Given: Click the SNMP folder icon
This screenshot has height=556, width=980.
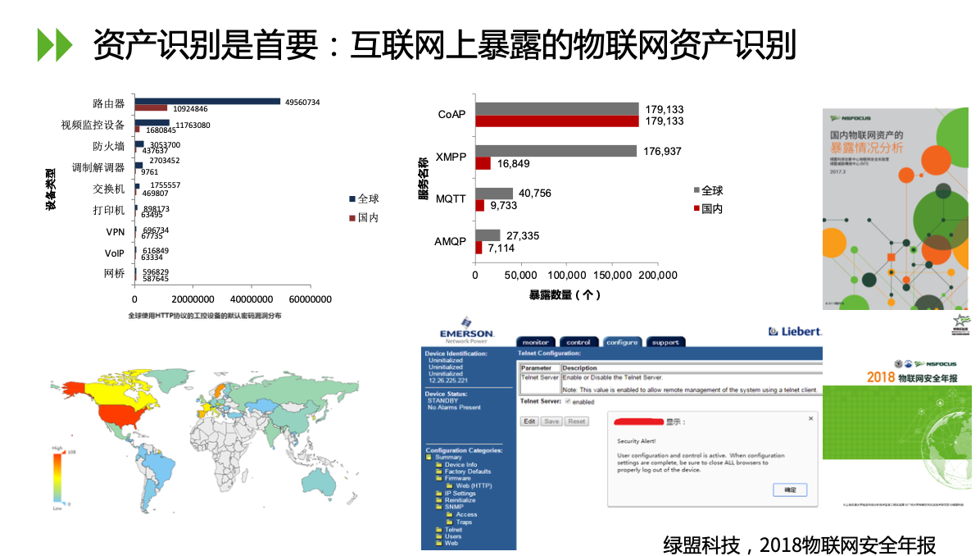Looking at the screenshot, I should tap(438, 508).
